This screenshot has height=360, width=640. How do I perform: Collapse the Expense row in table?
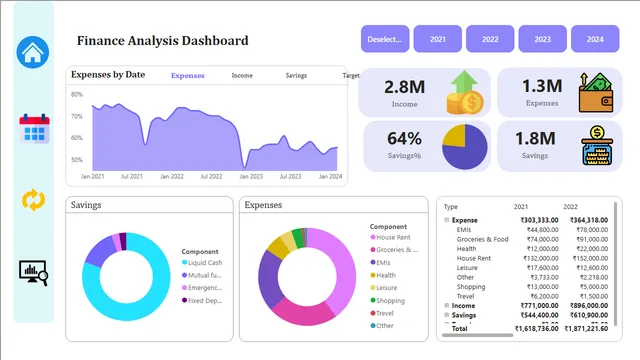[447, 220]
